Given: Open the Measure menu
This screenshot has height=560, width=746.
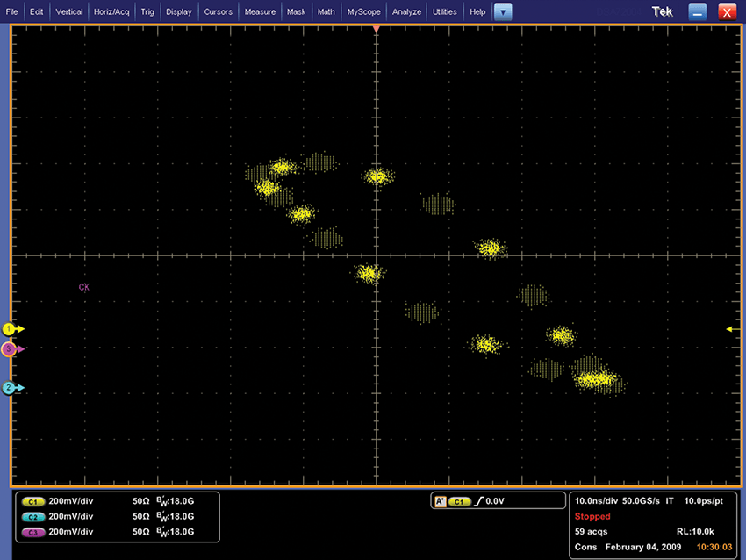Looking at the screenshot, I should click(x=260, y=12).
